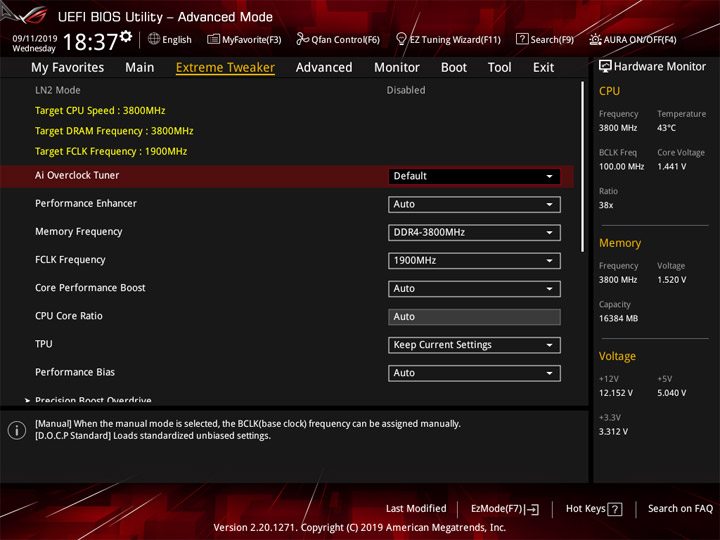Go to the Exit tab
The image size is (720, 540).
point(543,68)
